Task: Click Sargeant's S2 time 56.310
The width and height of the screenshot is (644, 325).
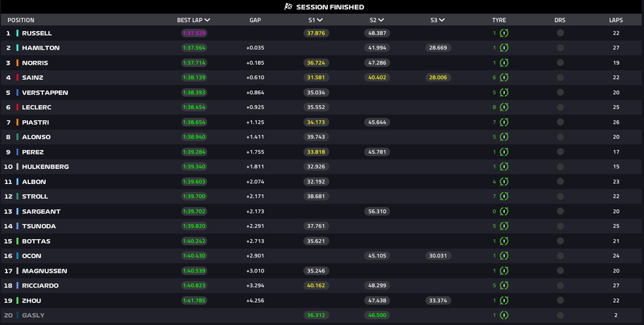Action: coord(377,211)
